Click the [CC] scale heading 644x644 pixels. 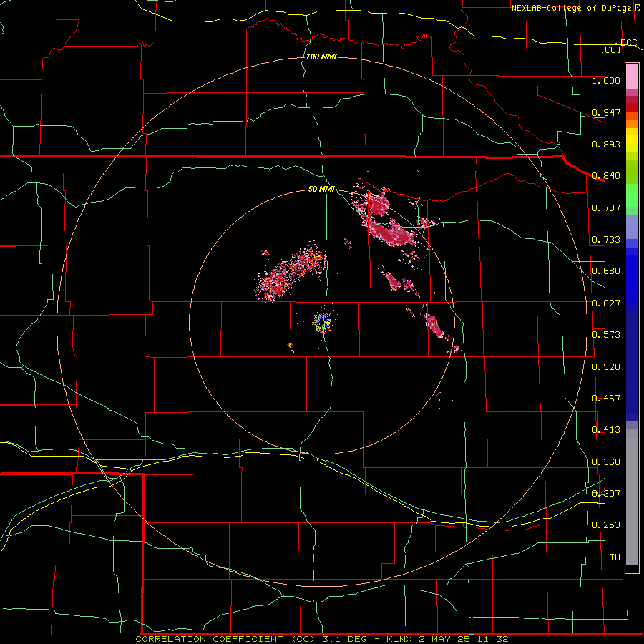click(x=611, y=49)
